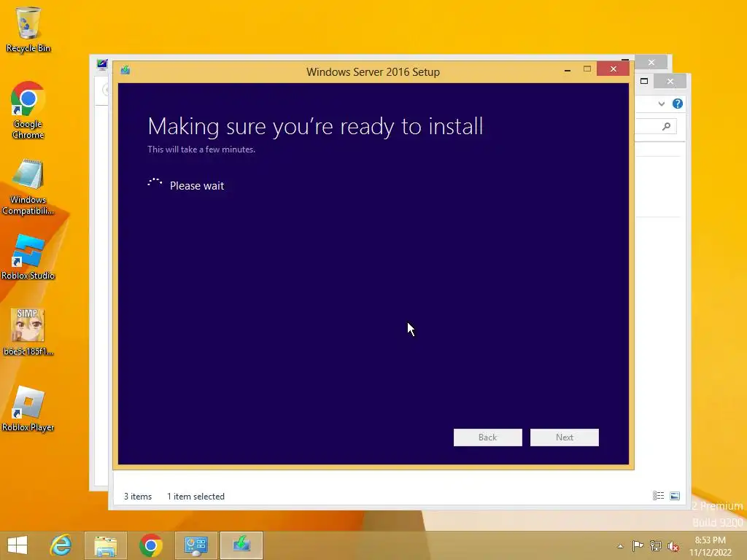Click the search magnifier in Explorer window

(x=666, y=126)
